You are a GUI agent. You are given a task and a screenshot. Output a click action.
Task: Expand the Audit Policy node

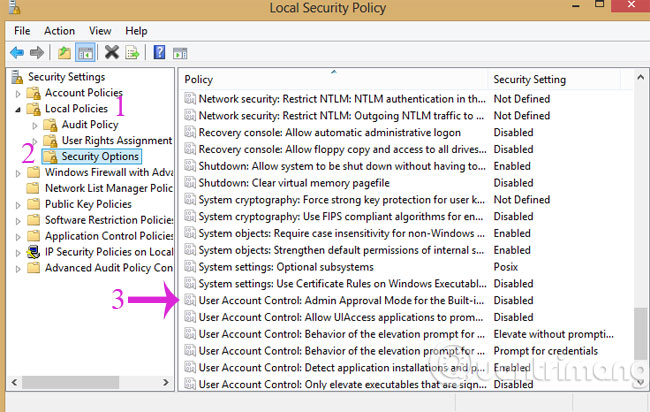point(35,125)
